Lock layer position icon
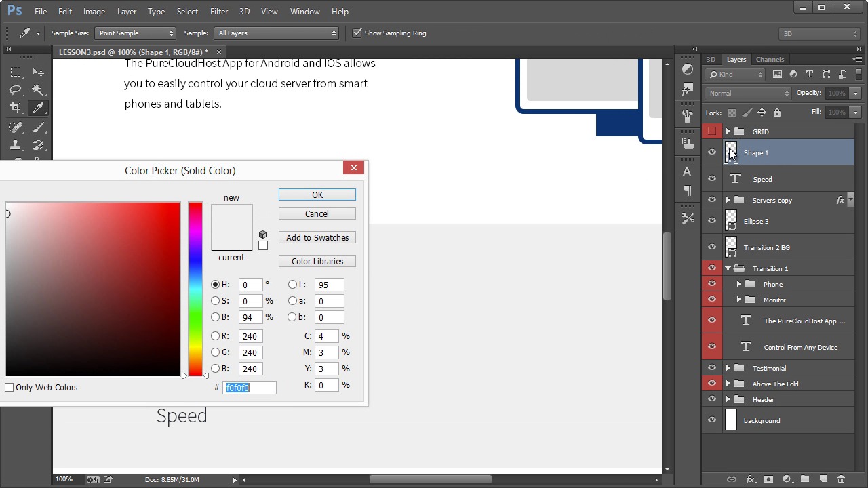Viewport: 868px width, 488px height. pyautogui.click(x=762, y=113)
